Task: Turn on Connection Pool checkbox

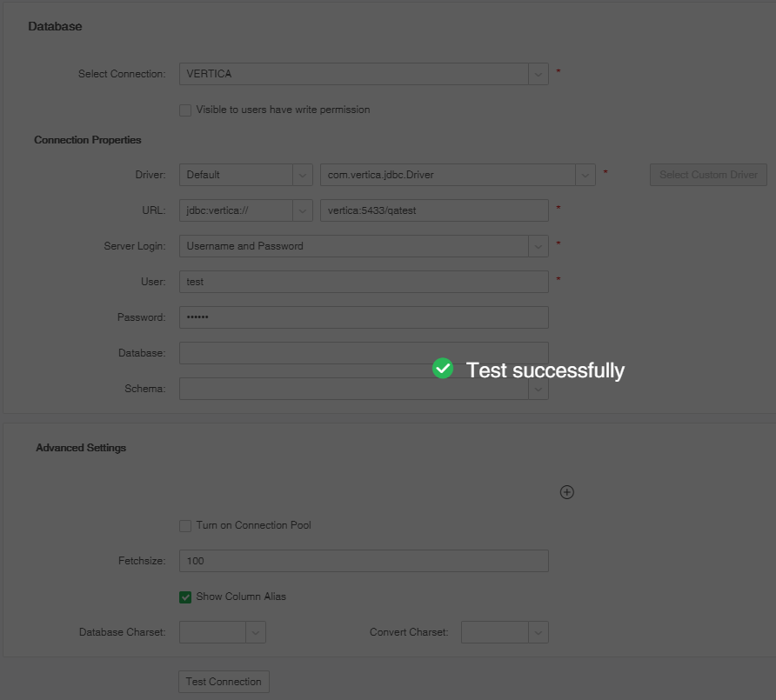Action: pos(185,526)
